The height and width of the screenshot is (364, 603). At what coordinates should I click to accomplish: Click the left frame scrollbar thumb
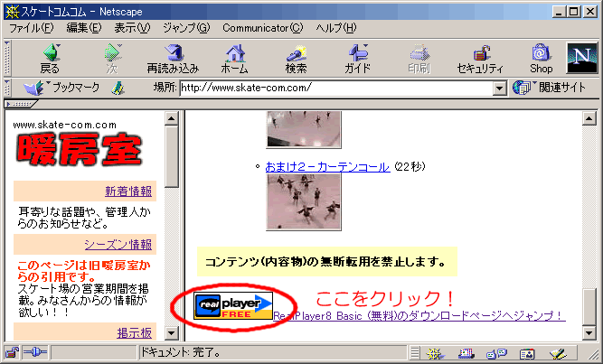pos(172,156)
